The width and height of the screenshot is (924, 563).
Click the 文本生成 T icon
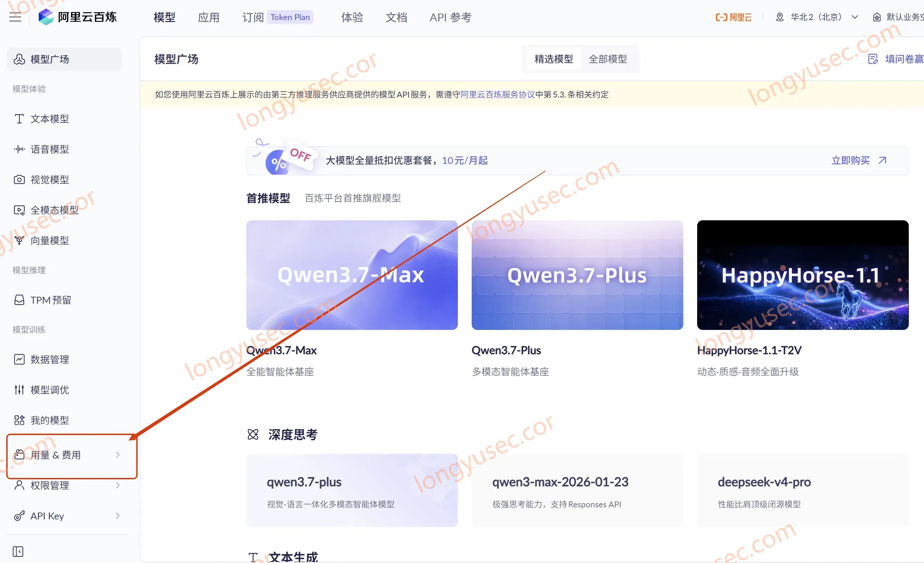point(253,557)
